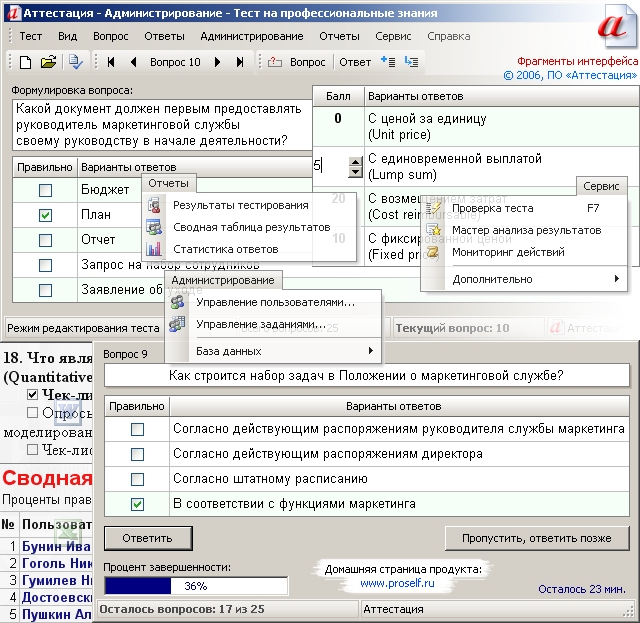The image size is (640, 623).
Task: Uncheck the План answer checkbox
Action: 45,215
